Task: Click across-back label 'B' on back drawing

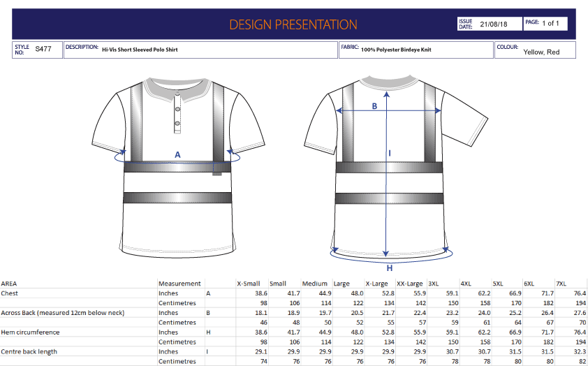Action: click(x=374, y=106)
